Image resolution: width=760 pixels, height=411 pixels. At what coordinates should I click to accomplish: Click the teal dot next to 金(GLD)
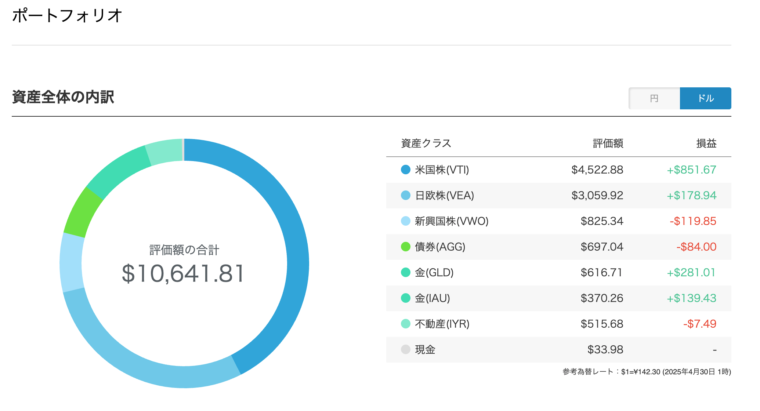405,273
